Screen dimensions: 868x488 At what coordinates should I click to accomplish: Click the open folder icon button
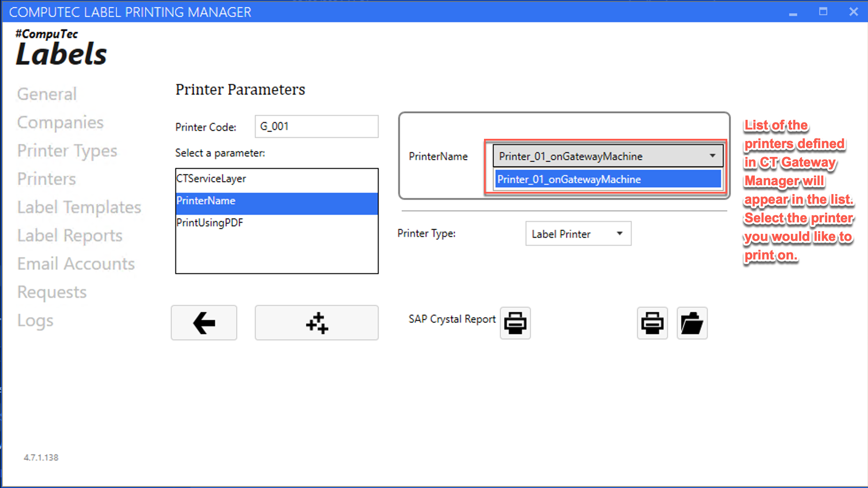692,323
